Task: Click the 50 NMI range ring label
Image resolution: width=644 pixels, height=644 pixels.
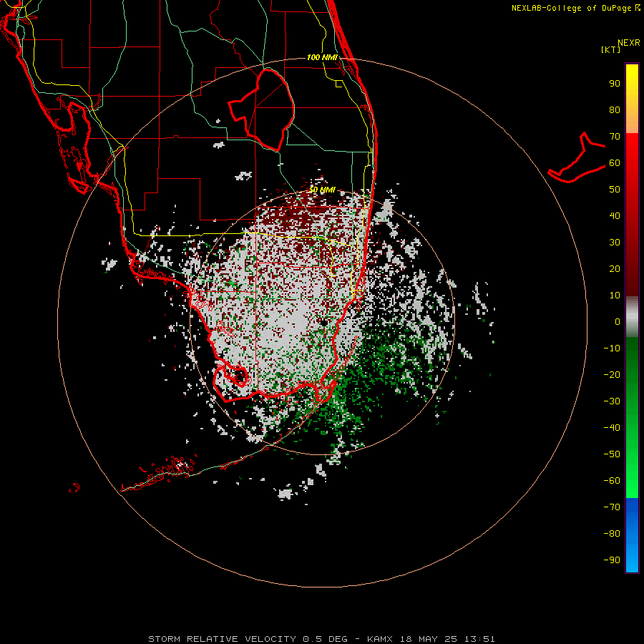Action: (322, 190)
